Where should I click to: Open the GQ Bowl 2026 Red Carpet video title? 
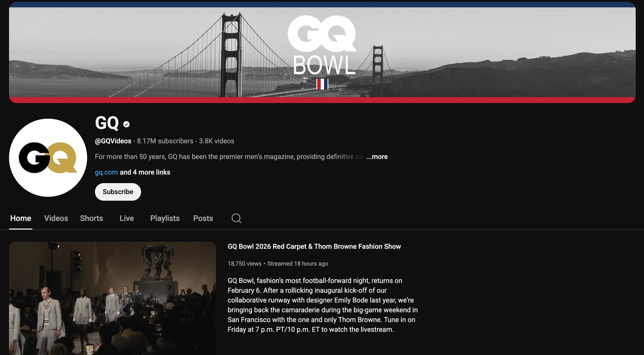click(x=314, y=246)
